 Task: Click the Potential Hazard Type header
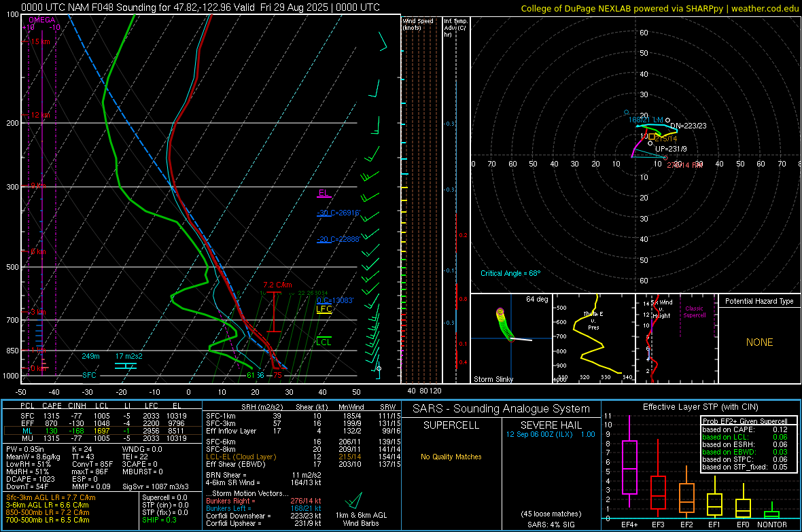759,301
